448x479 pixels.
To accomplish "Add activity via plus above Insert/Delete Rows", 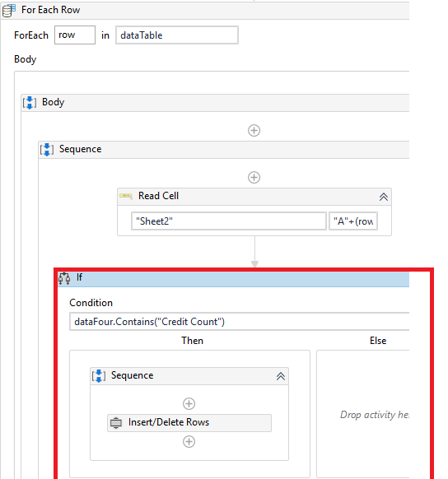I will [189, 404].
